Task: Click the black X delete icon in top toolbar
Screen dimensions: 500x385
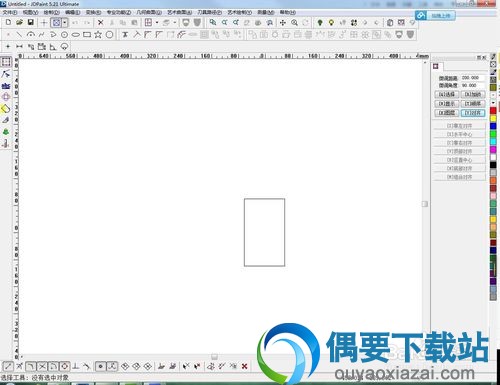Action: coord(100,22)
